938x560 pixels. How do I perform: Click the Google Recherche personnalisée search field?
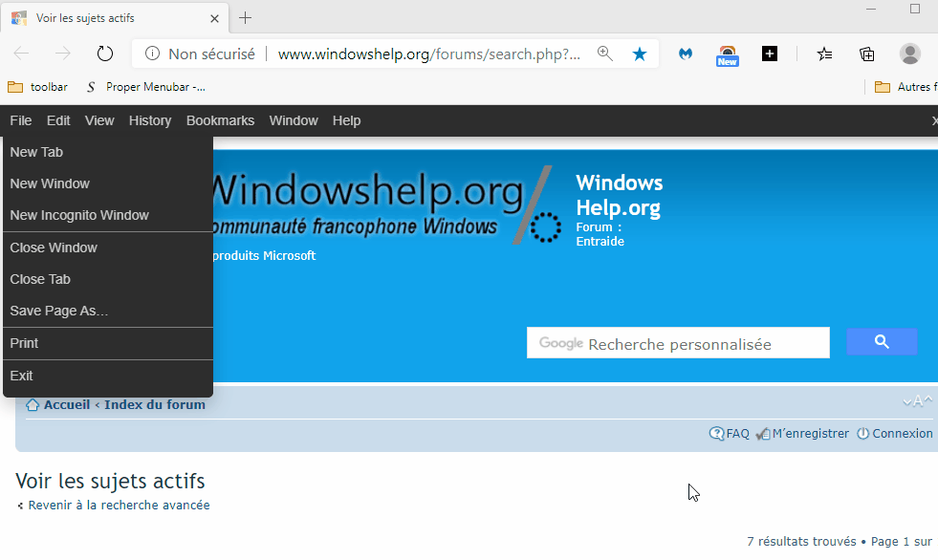[678, 343]
